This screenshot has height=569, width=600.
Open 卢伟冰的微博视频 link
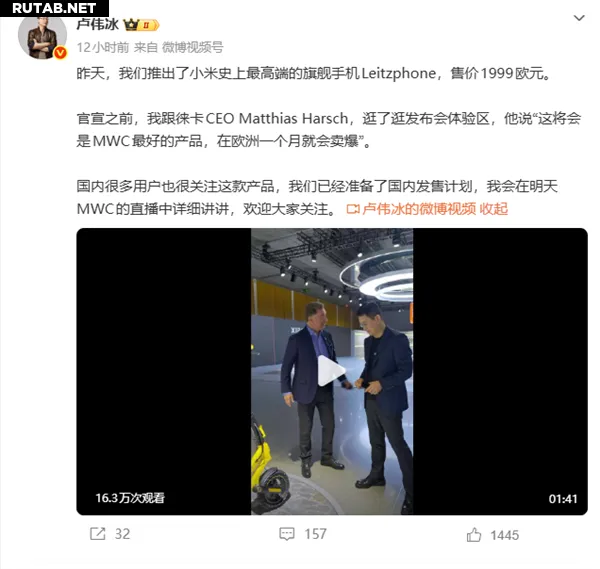pos(419,209)
